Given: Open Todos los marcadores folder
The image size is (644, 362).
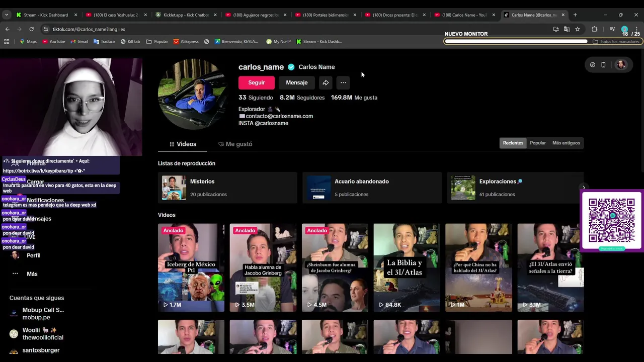Looking at the screenshot, I should [x=616, y=41].
